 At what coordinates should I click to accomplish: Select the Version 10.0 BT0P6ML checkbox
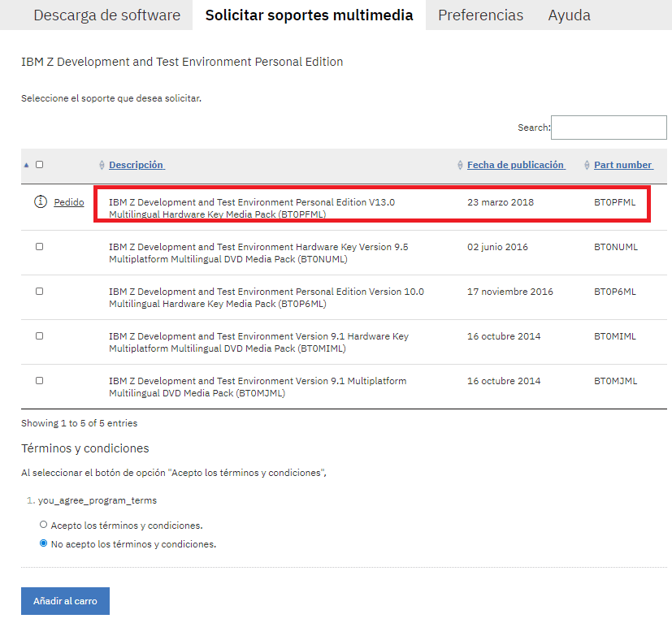click(x=39, y=292)
